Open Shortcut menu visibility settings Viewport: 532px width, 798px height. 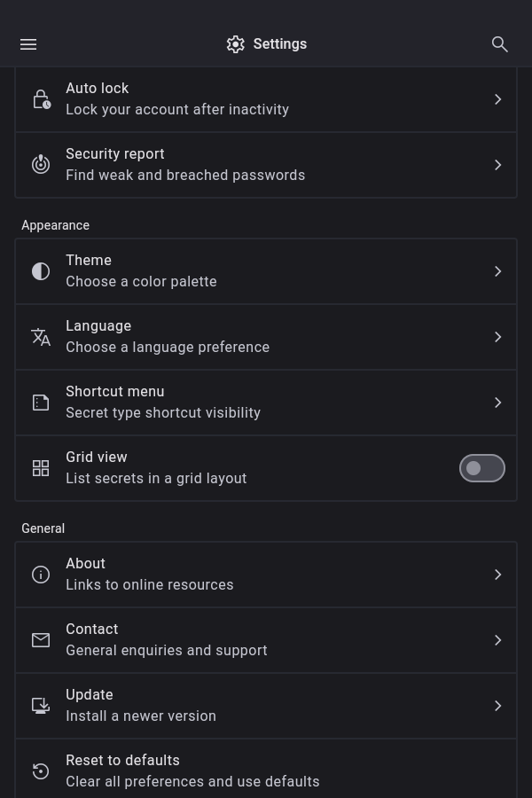tap(266, 403)
